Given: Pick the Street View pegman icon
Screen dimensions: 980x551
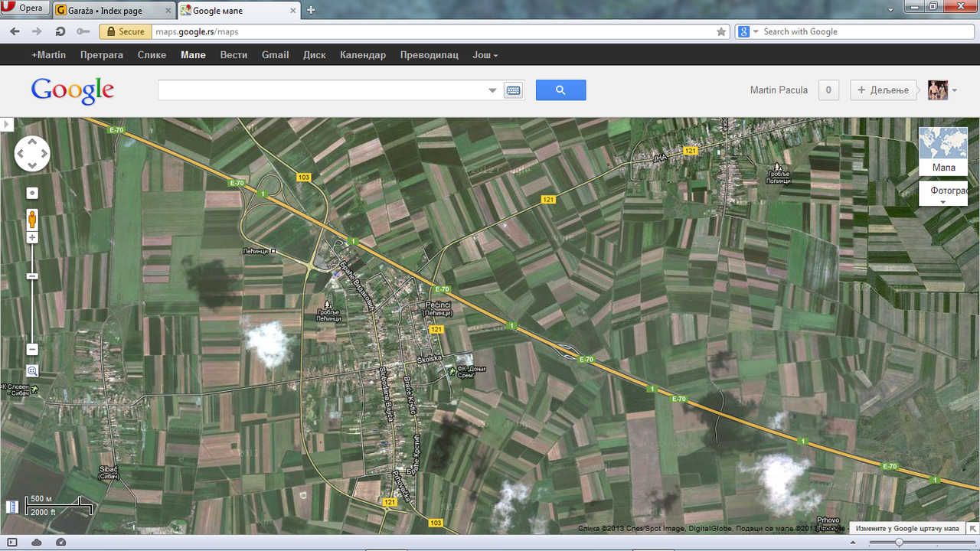Looking at the screenshot, I should 32,220.
